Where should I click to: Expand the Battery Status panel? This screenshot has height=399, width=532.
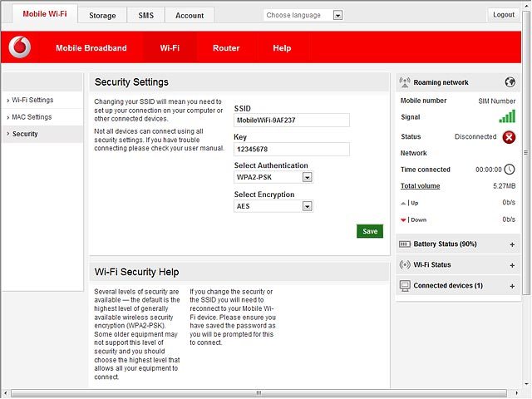(x=512, y=244)
